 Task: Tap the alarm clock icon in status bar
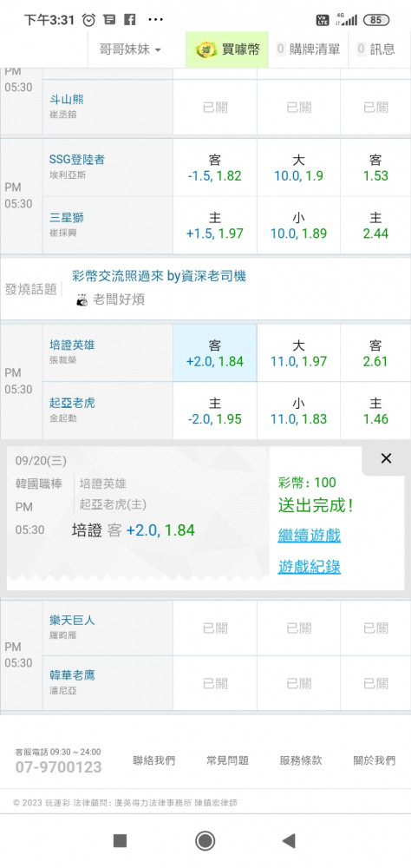[x=88, y=20]
